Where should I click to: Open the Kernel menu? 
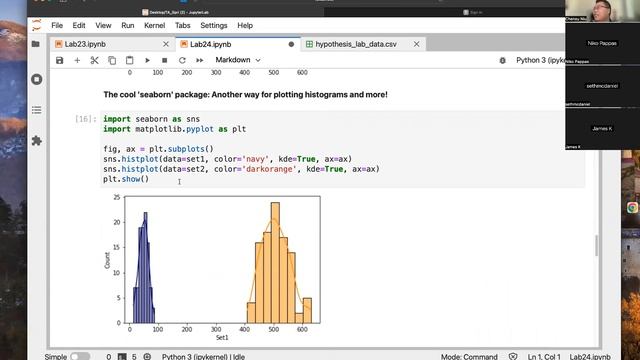(x=154, y=25)
